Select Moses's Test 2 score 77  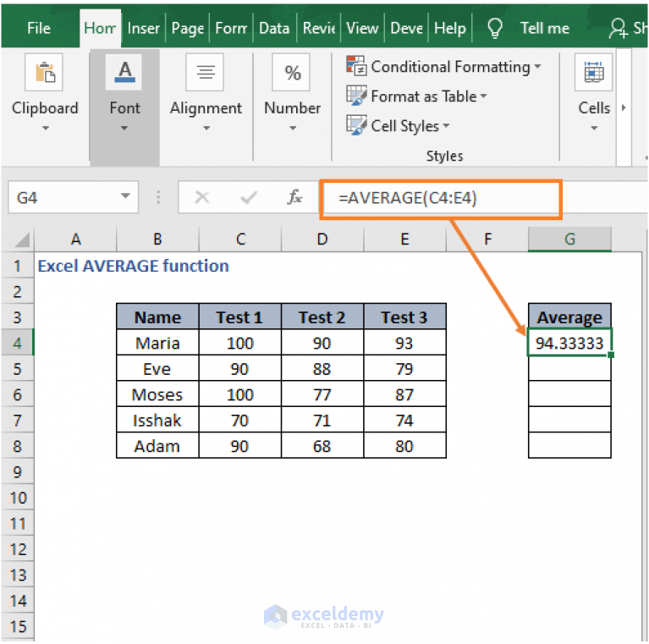(322, 394)
